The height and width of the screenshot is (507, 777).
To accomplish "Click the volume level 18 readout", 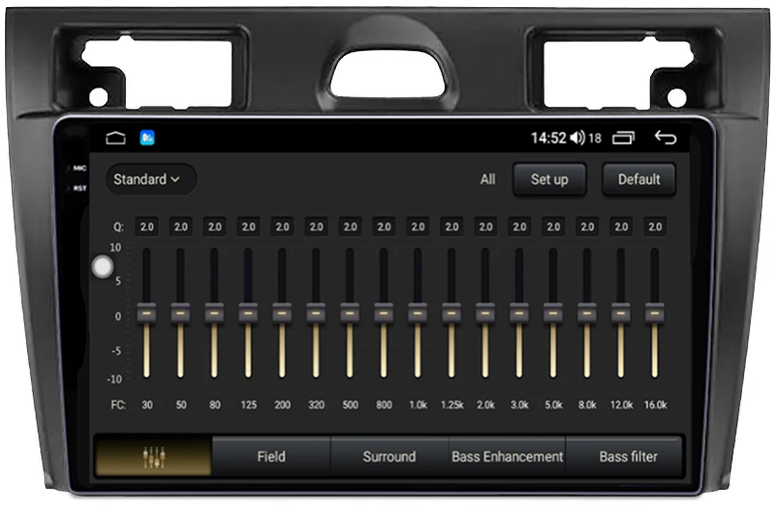I will (595, 138).
